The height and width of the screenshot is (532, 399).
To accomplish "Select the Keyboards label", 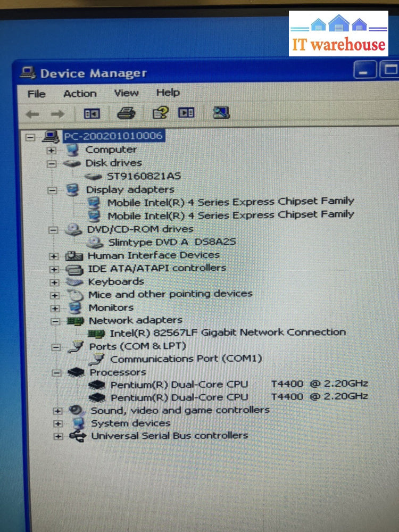I will coord(116,281).
